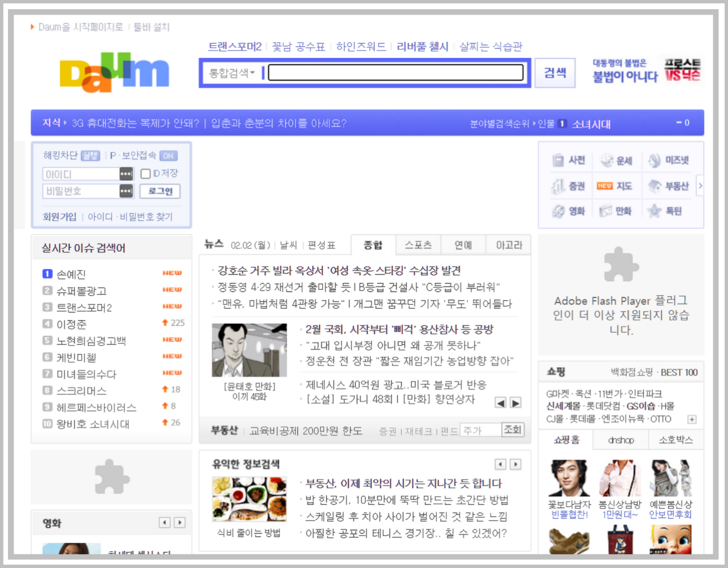Open the 회원가입 sign-up link

pos(59,217)
